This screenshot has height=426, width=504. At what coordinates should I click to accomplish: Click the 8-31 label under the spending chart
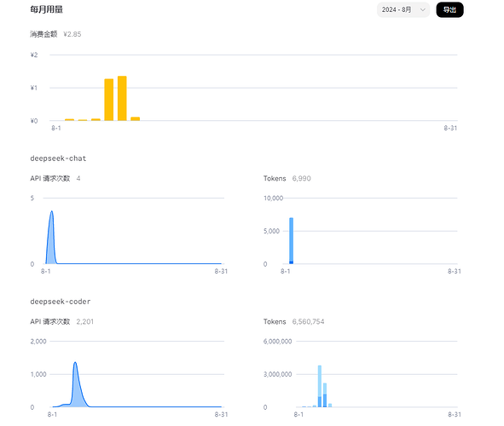pos(450,128)
